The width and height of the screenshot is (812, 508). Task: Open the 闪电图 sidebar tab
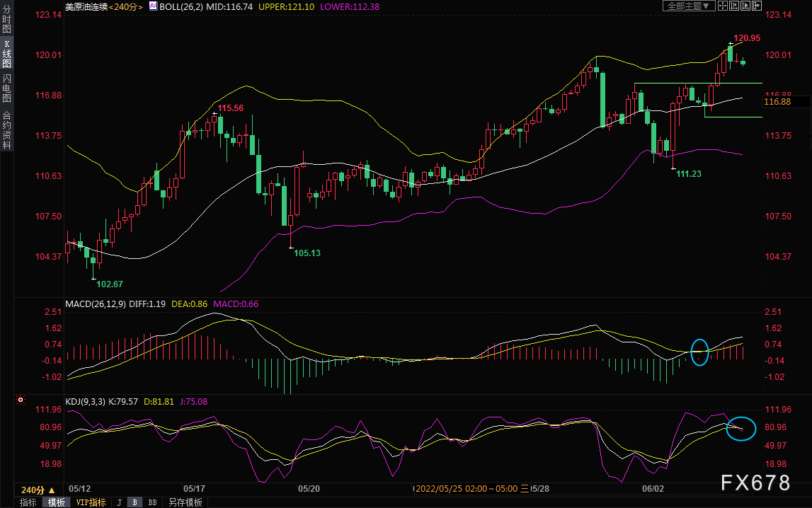pyautogui.click(x=7, y=88)
